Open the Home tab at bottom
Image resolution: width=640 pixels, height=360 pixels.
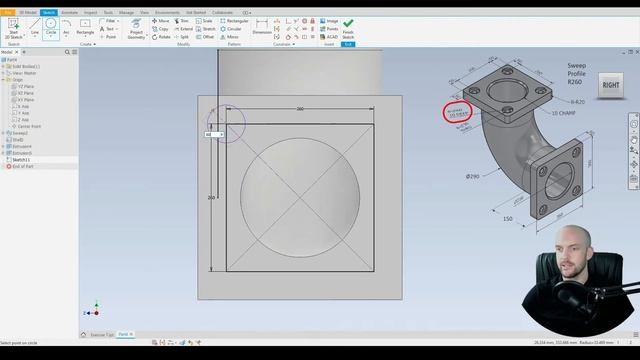coord(83,335)
